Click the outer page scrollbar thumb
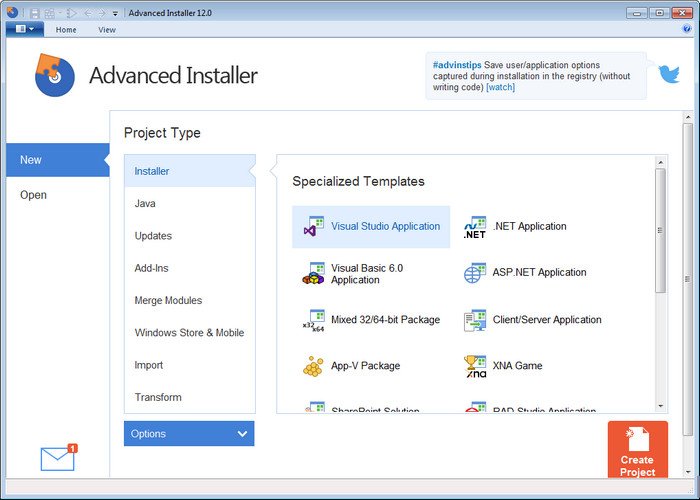The width and height of the screenshot is (700, 500). [688, 279]
